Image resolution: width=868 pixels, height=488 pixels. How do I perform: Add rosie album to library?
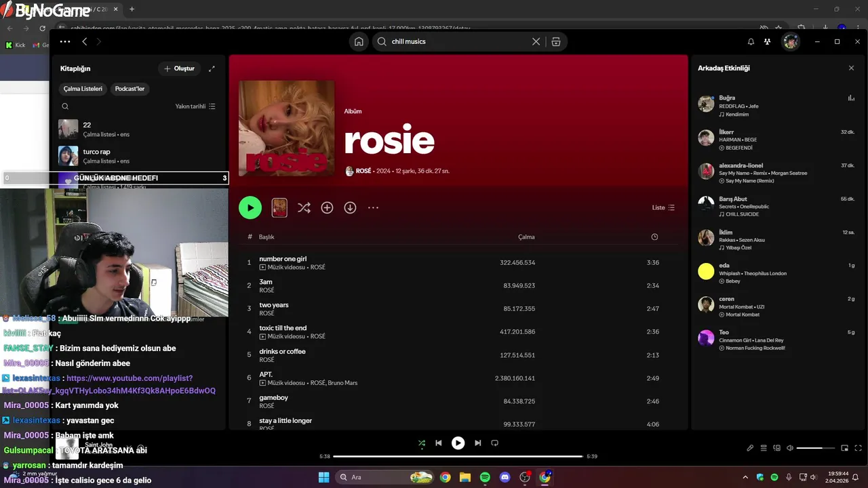pos(327,208)
